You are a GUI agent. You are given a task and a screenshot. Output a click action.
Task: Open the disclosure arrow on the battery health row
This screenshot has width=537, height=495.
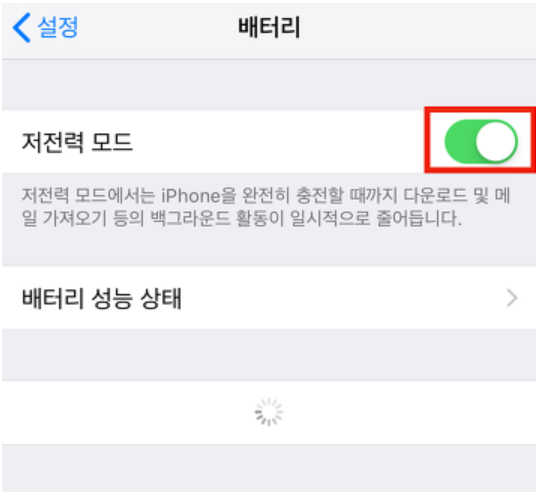(x=512, y=298)
